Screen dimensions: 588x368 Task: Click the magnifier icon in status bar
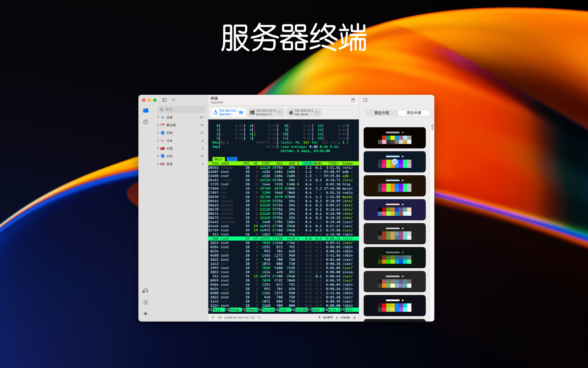(259, 317)
